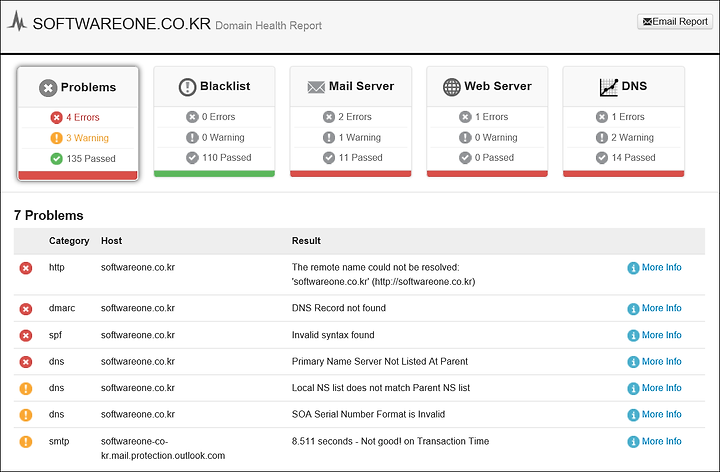This screenshot has width=720, height=472.
Task: Click the red error icon on spf row
Action: (26, 336)
